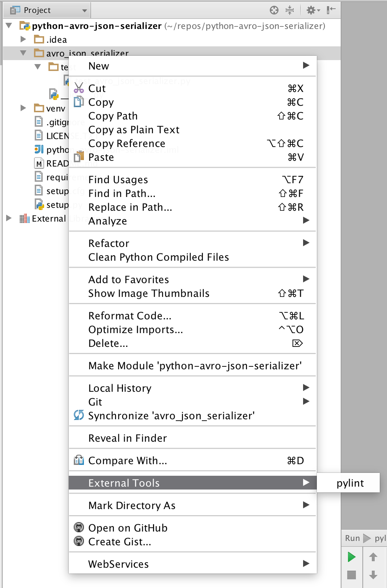Click the up arrow in Run panel

click(373, 557)
